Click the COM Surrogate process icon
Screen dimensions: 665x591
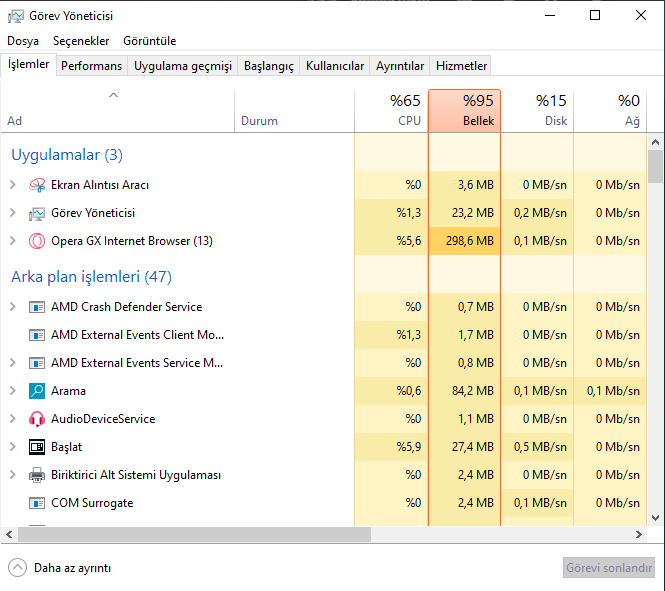pyautogui.click(x=37, y=503)
